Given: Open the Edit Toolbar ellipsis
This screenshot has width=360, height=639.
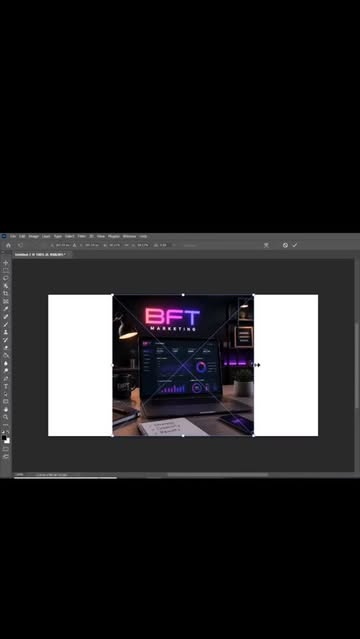Looking at the screenshot, I should (6, 425).
